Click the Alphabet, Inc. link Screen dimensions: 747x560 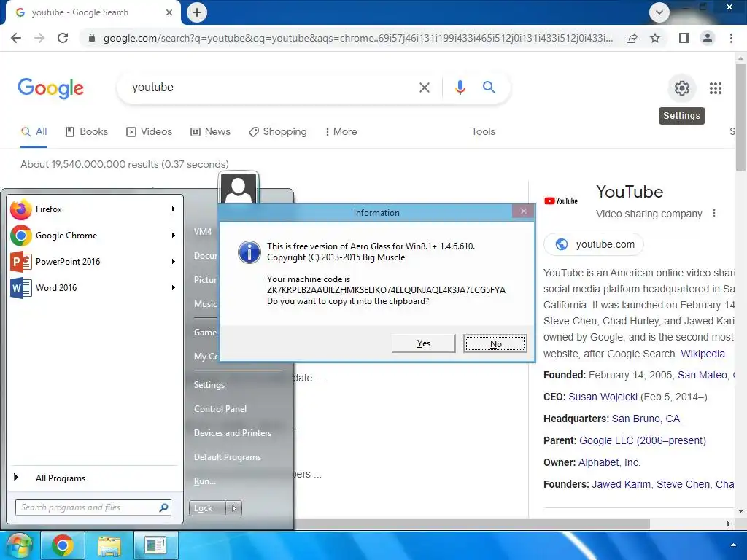tap(609, 462)
